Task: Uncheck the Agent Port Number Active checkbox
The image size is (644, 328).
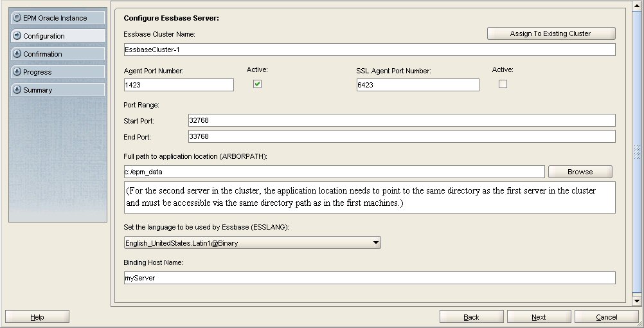Action: (258, 84)
